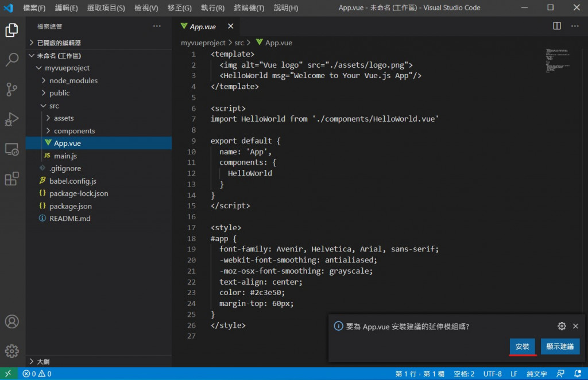Click the 顯示建議 button
Screen dimensions: 588x380
560,346
